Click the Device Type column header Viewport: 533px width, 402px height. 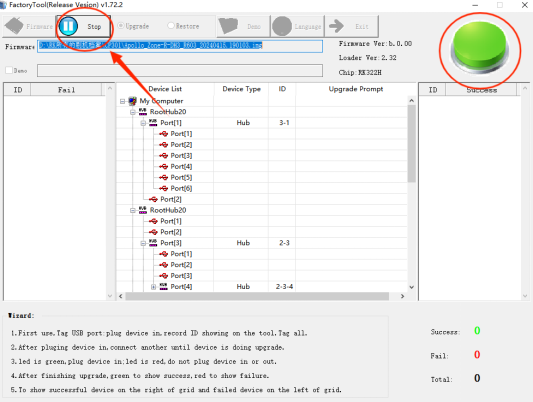[241, 89]
